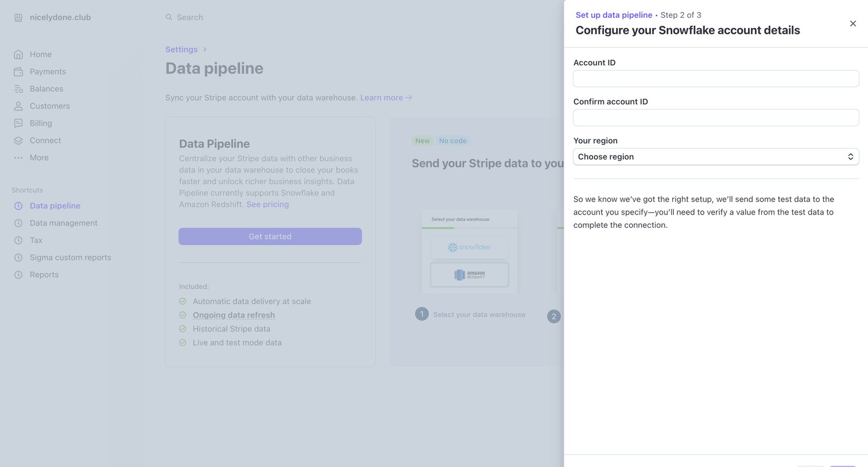Open Customers in the sidebar
This screenshot has height=467, width=868.
50,106
